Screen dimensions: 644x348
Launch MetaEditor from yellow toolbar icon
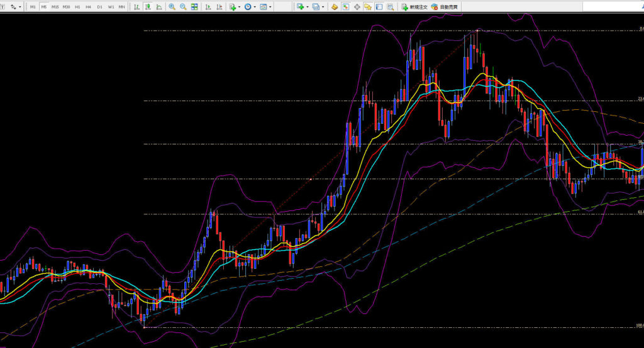(x=335, y=6)
